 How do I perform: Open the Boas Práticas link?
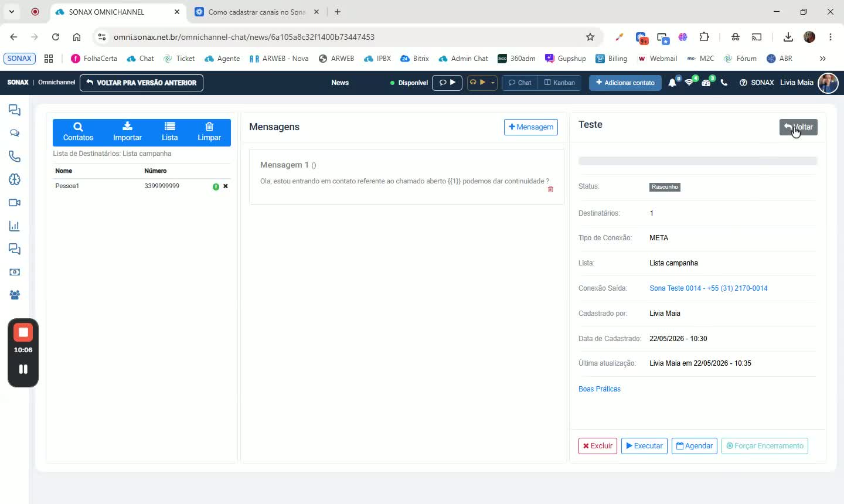599,389
